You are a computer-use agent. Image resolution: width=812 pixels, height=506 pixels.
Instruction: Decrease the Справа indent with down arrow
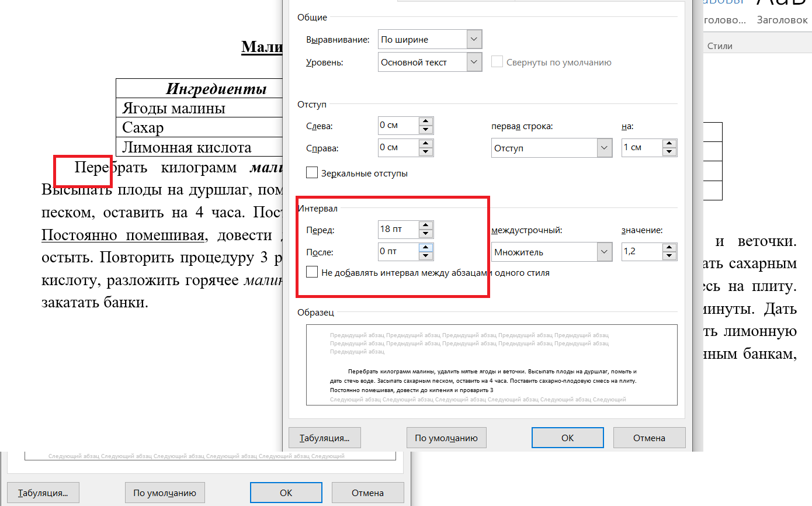(426, 152)
